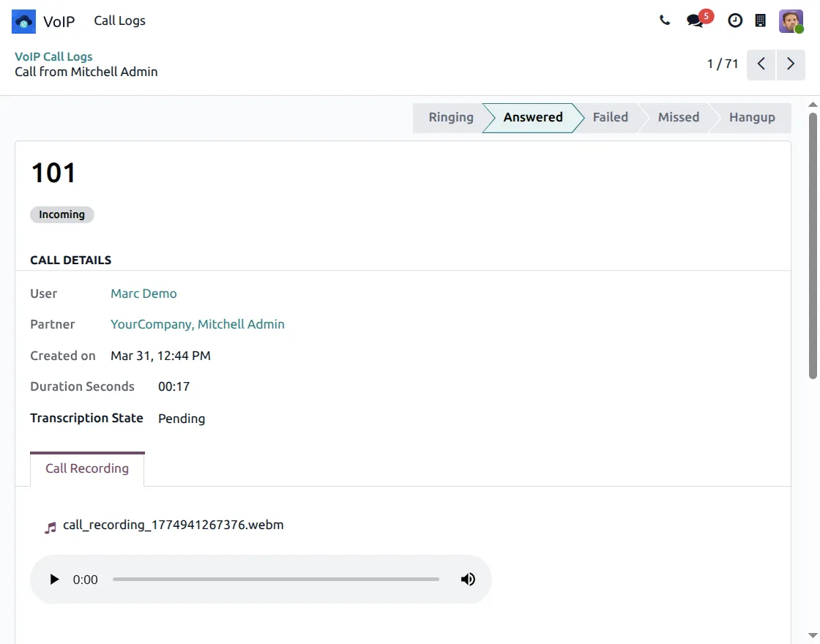The height and width of the screenshot is (644, 820).
Task: Play the call recording audio
Action: click(x=54, y=579)
